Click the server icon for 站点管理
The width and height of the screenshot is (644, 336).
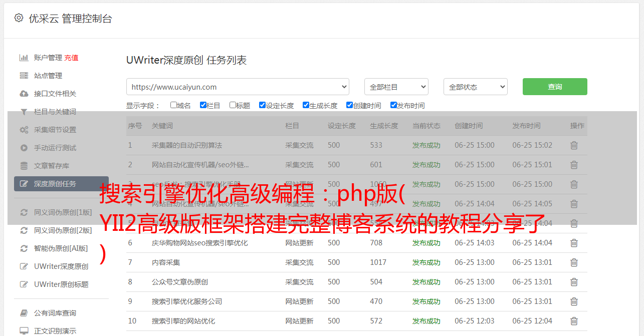tap(24, 76)
